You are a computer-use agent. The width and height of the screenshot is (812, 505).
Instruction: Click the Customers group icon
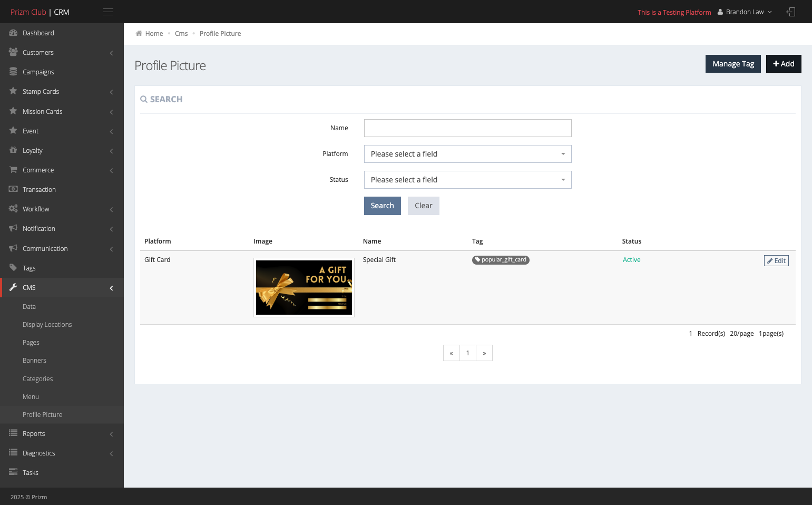[x=13, y=52]
